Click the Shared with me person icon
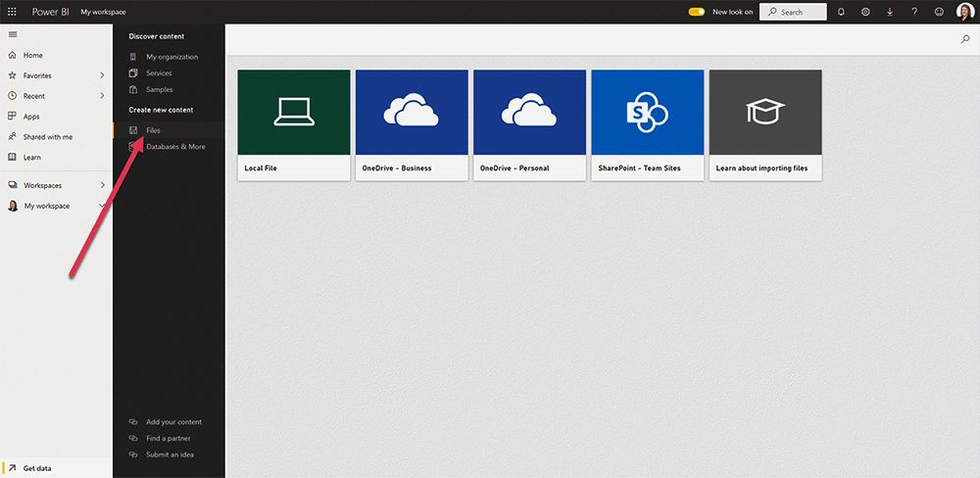Screen dimensions: 980x478 click(x=12, y=137)
